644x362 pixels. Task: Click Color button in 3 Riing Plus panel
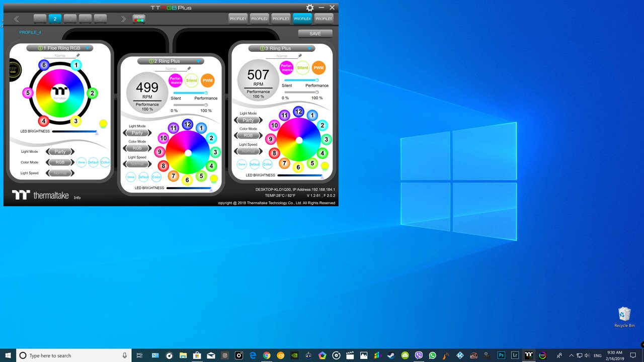pyautogui.click(x=267, y=164)
